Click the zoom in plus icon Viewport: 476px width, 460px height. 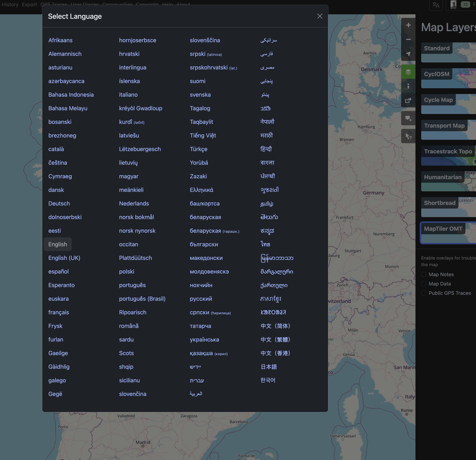[408, 25]
